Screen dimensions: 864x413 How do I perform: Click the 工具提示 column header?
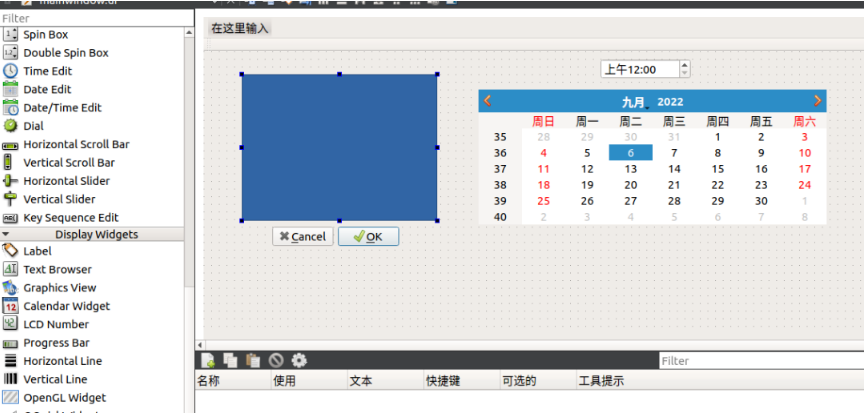[x=719, y=381]
